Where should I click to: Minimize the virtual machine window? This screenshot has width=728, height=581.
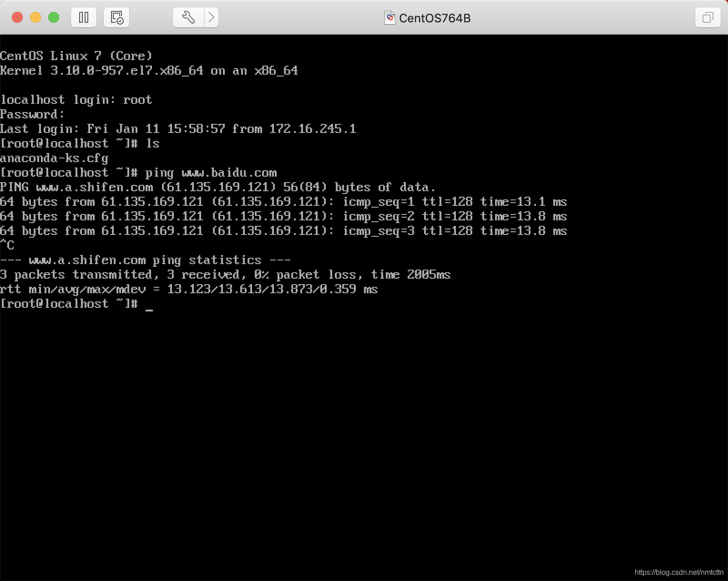point(35,17)
